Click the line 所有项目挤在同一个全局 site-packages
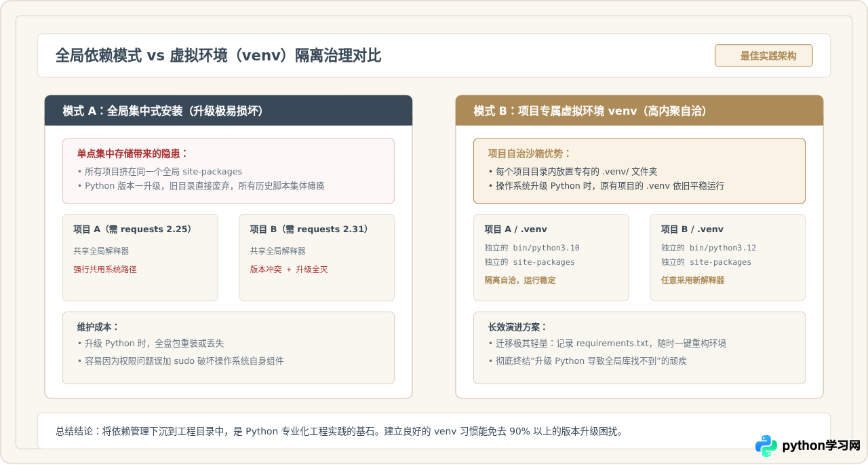 coord(160,172)
